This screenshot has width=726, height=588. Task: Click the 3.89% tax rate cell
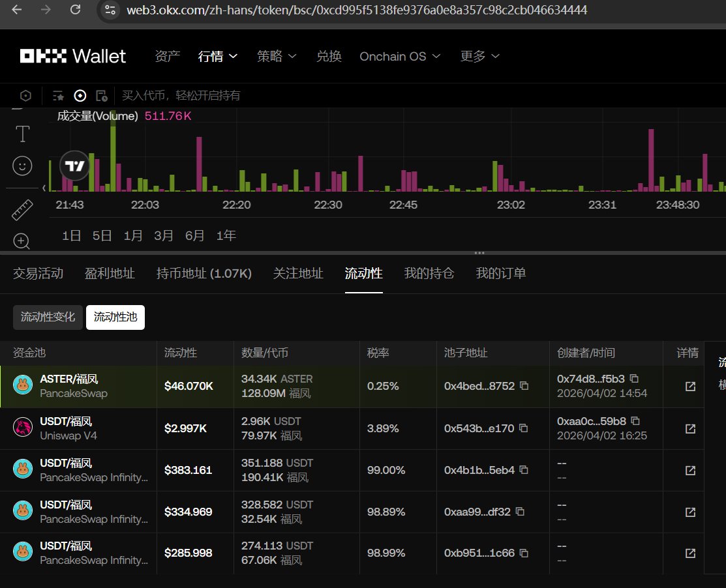[383, 429]
